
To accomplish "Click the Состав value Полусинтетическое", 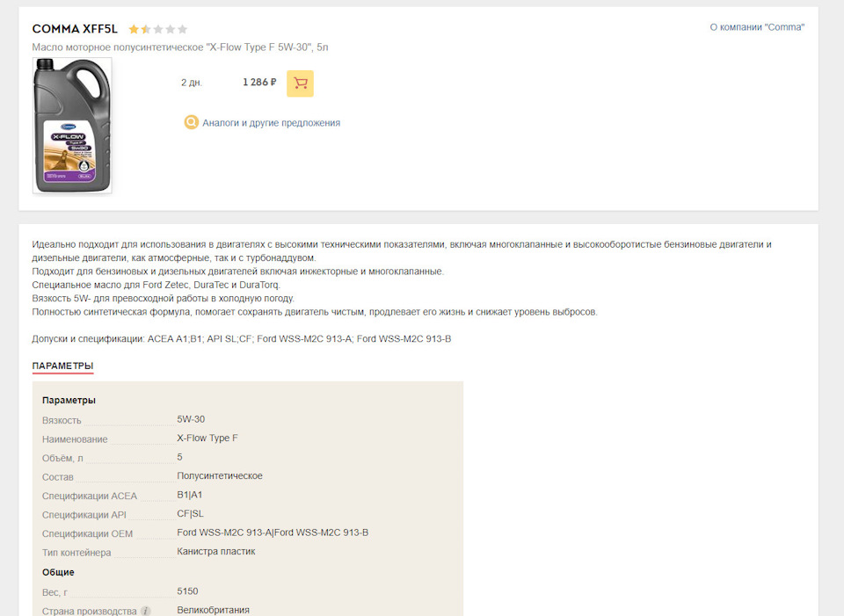I will [x=220, y=475].
